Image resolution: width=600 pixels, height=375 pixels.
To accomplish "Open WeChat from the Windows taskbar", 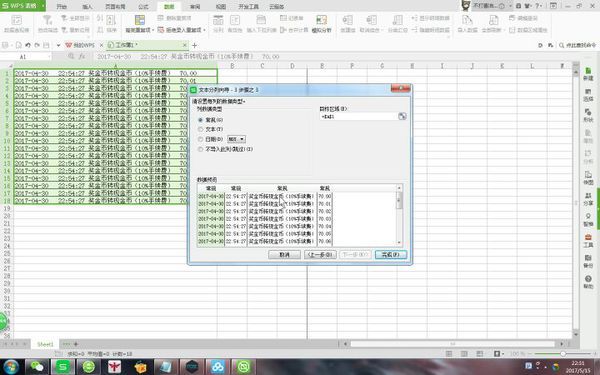I will click(37, 367).
